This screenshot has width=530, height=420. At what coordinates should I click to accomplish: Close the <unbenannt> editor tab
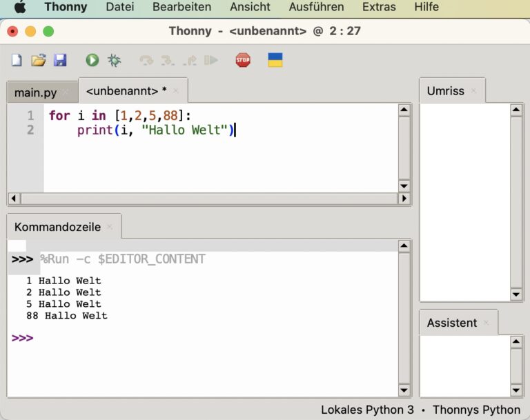pos(176,91)
